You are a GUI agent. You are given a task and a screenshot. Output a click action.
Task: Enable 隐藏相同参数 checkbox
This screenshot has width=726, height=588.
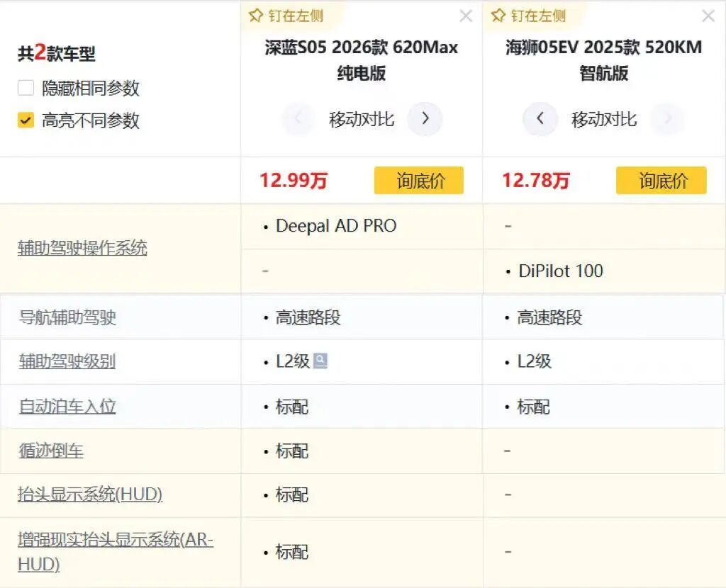(x=26, y=88)
